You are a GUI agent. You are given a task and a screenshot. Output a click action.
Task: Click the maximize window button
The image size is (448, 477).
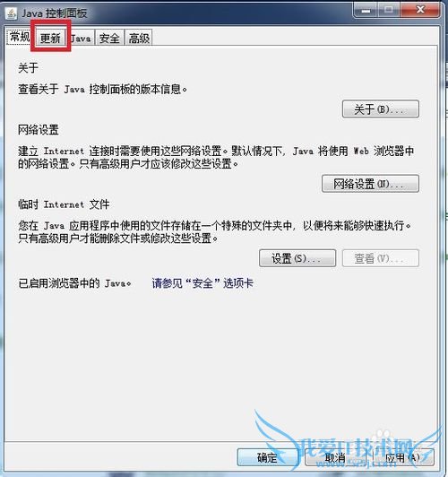tap(389, 10)
